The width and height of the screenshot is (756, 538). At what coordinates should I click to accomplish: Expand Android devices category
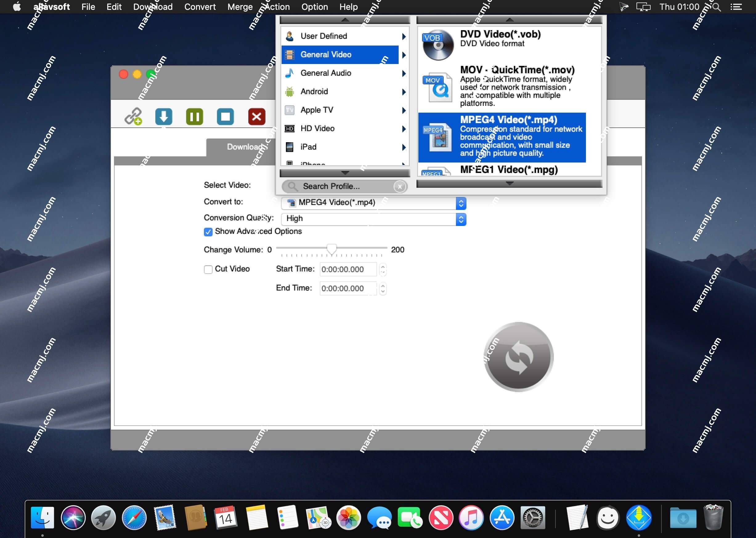pos(344,91)
